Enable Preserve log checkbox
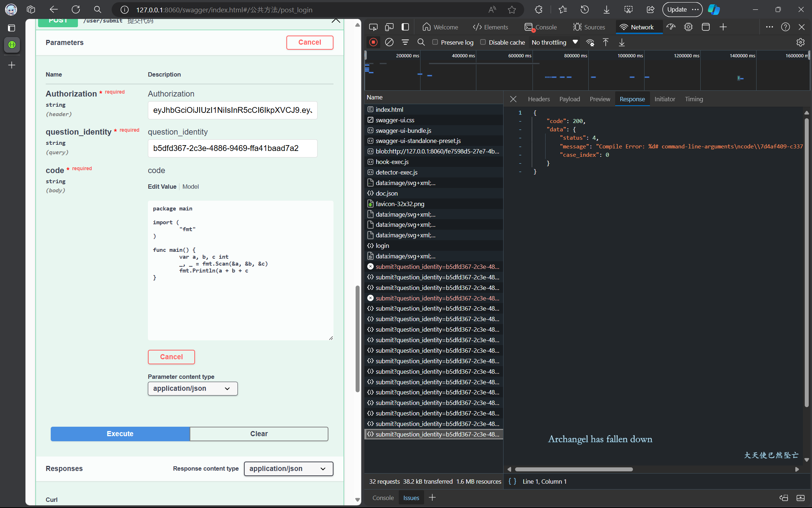 pyautogui.click(x=435, y=42)
